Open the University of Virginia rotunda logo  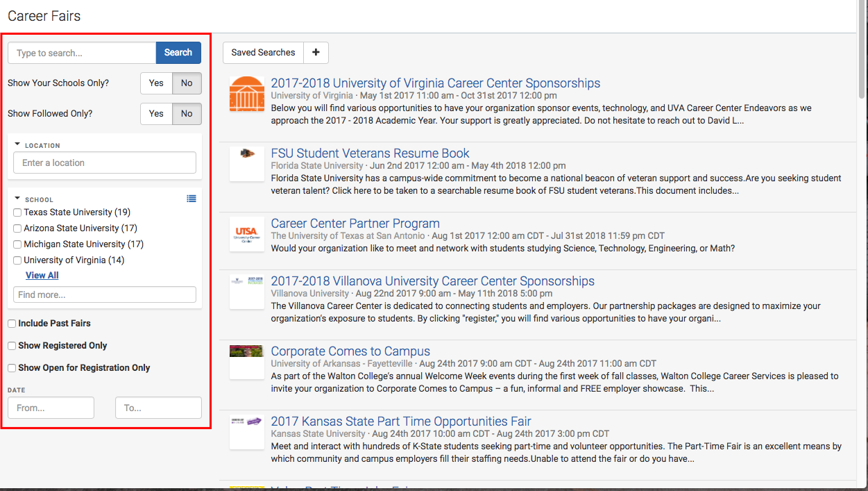[x=247, y=94]
